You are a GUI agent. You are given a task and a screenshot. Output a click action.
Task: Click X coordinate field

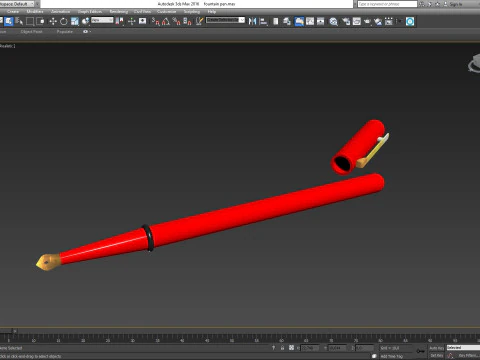[310, 348]
